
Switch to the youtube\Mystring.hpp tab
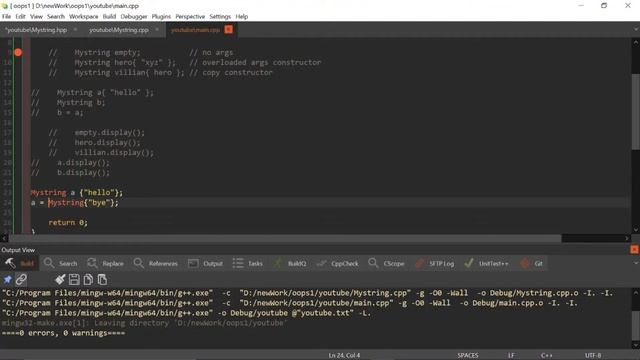[36, 30]
